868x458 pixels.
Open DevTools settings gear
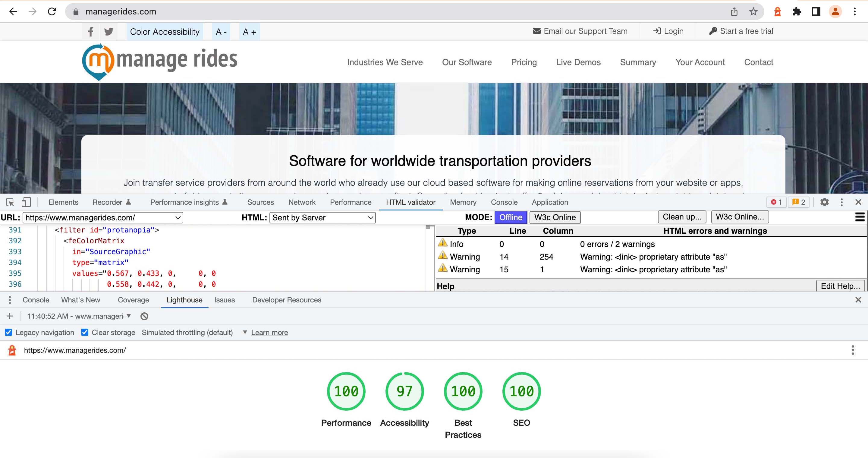(x=825, y=202)
